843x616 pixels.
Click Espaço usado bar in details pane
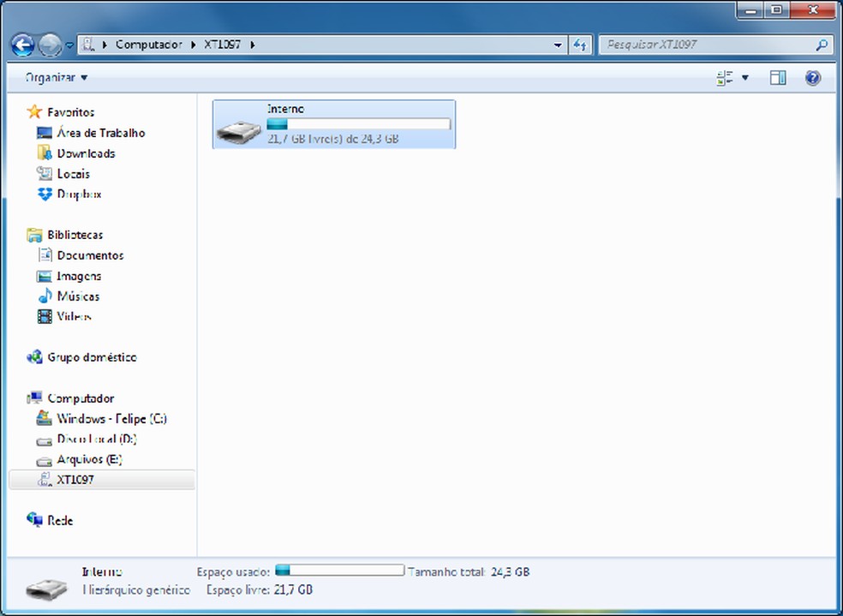(x=340, y=570)
